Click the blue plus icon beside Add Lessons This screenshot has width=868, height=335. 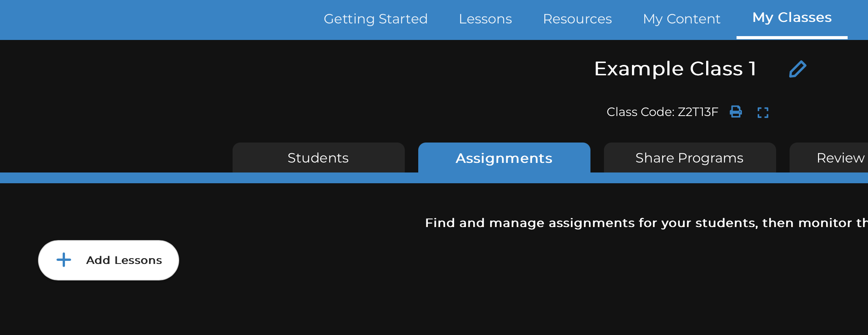pyautogui.click(x=64, y=260)
